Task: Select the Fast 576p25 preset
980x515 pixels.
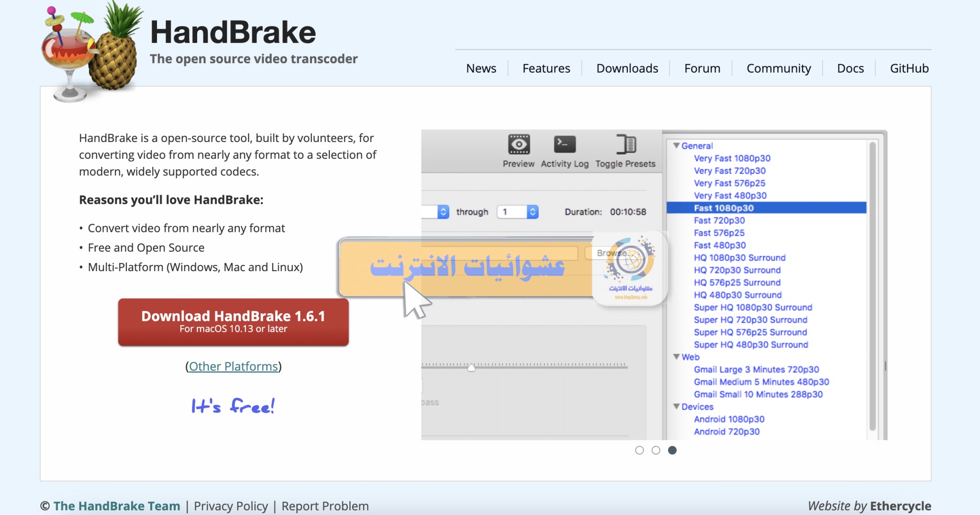Action: click(x=719, y=233)
